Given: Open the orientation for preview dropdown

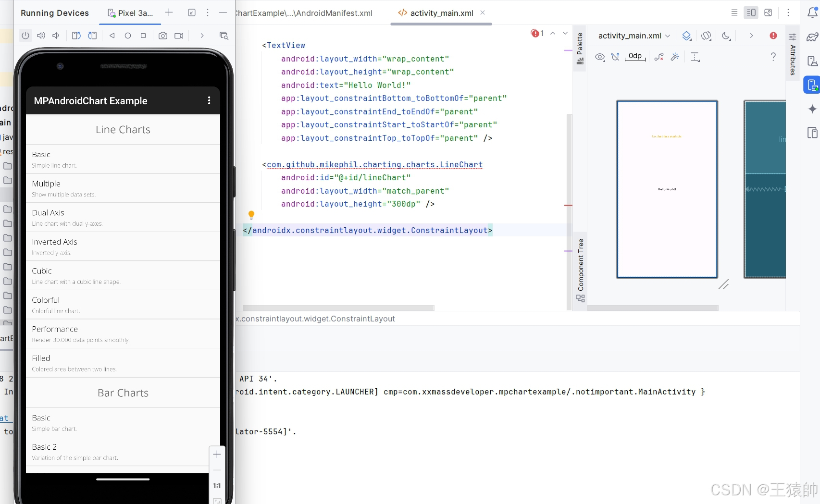Looking at the screenshot, I should pyautogui.click(x=706, y=36).
